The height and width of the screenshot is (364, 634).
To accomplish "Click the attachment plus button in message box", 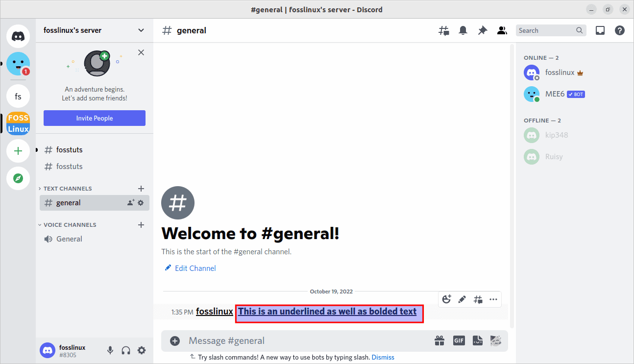I will tap(175, 341).
